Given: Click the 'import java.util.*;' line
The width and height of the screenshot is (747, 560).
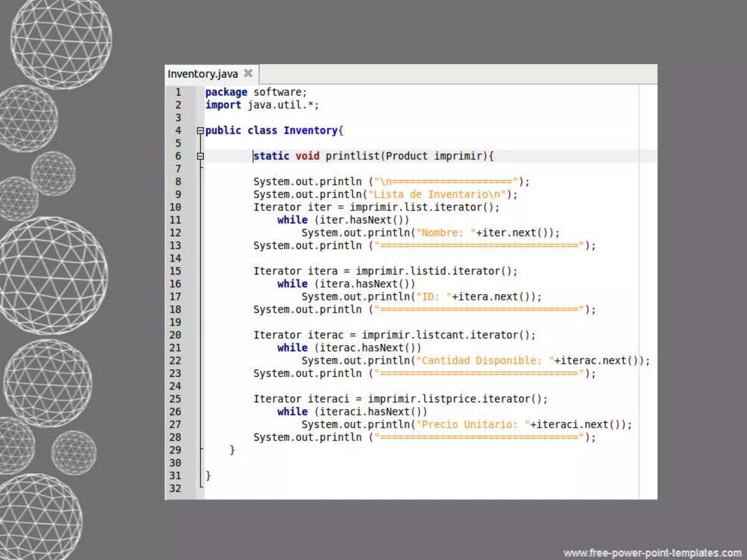Looking at the screenshot, I should (262, 105).
